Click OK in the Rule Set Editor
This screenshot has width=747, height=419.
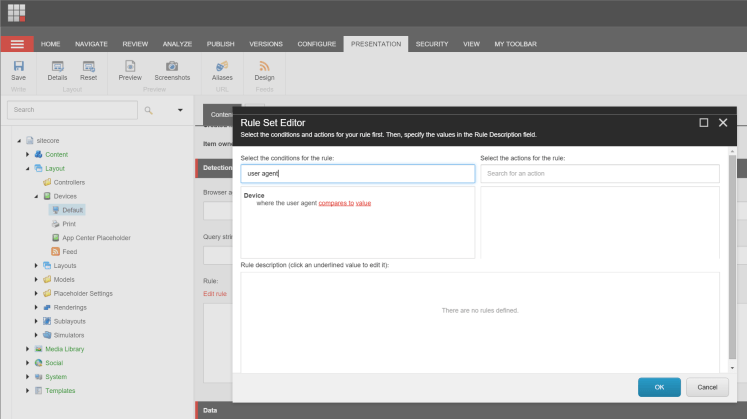pyautogui.click(x=659, y=387)
